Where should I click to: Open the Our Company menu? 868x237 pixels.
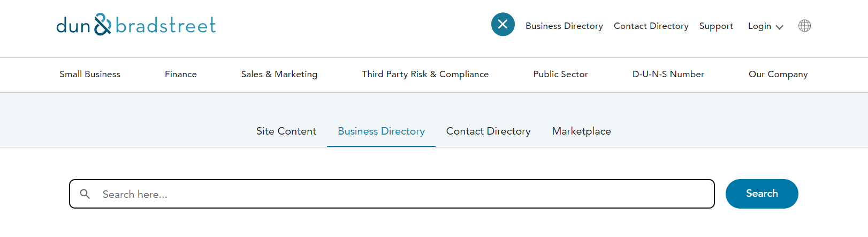click(778, 74)
